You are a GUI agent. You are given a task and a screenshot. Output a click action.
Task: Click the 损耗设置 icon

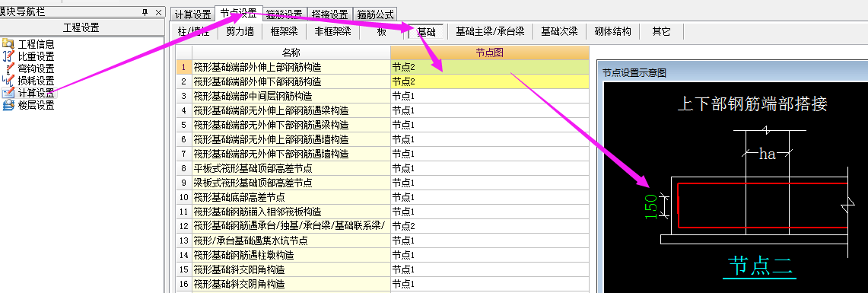click(8, 81)
